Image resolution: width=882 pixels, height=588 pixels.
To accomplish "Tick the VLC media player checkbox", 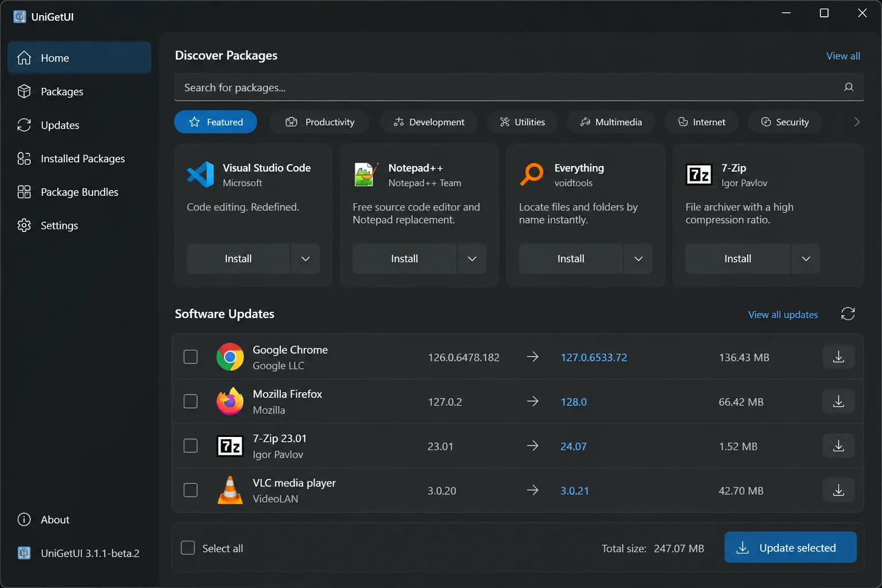I will click(191, 490).
